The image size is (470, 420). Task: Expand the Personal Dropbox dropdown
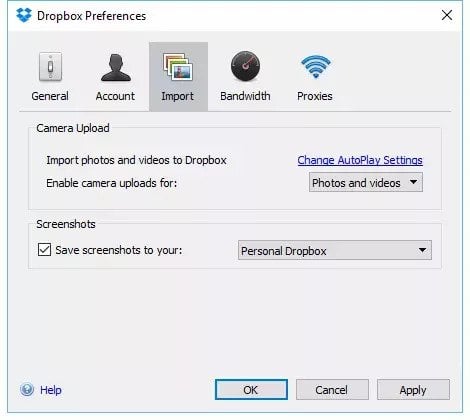pos(335,250)
